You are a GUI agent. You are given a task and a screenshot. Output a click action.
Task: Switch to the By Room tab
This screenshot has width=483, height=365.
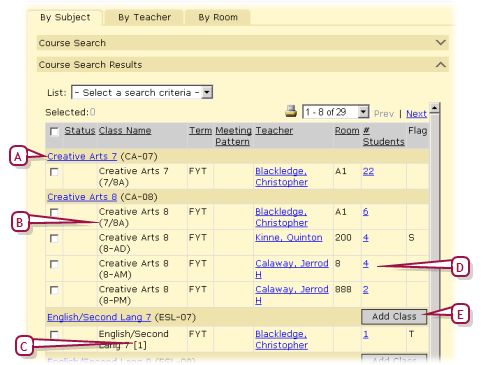[218, 18]
